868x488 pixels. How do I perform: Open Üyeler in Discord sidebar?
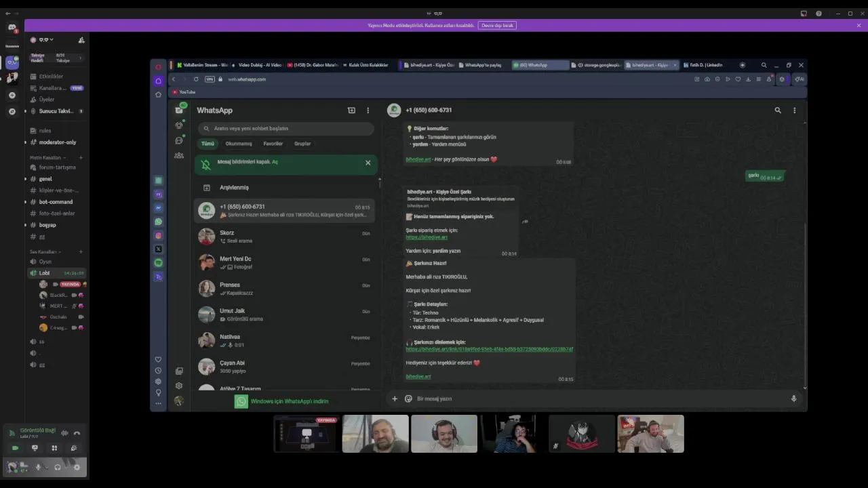46,100
